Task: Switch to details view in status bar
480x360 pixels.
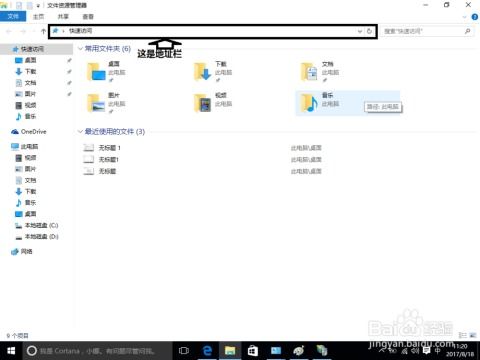Action: 463,335
